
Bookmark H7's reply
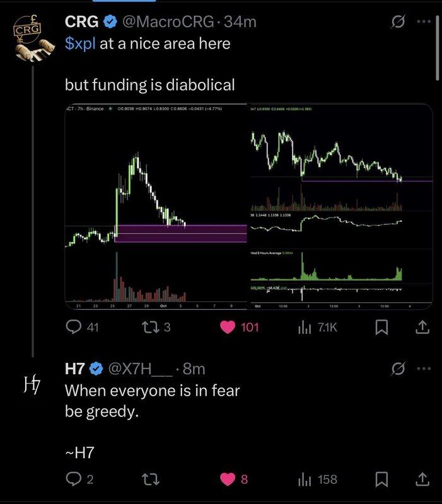pos(381,479)
